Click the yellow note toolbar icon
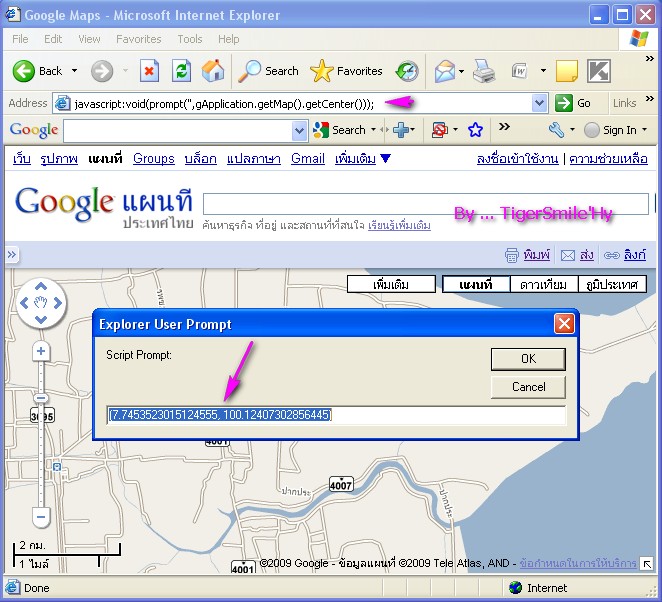This screenshot has height=602, width=662. click(x=567, y=71)
